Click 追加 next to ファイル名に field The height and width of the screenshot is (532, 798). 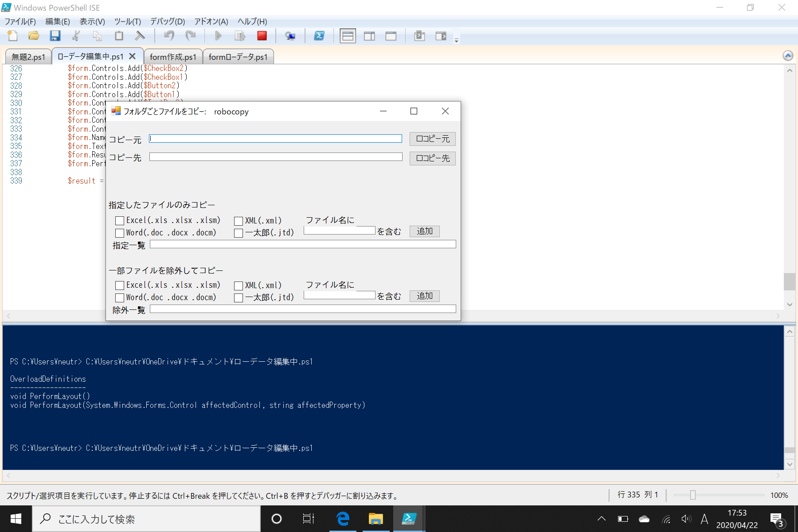click(x=424, y=231)
